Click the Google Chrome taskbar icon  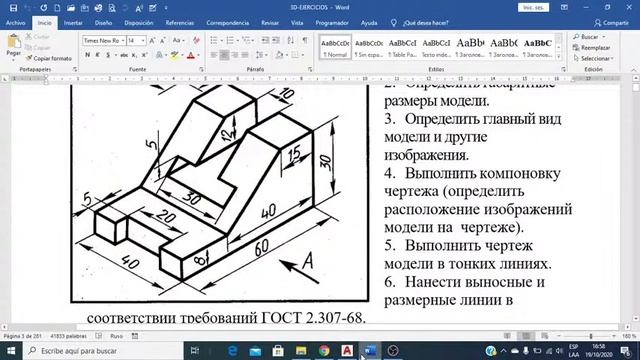(324, 351)
